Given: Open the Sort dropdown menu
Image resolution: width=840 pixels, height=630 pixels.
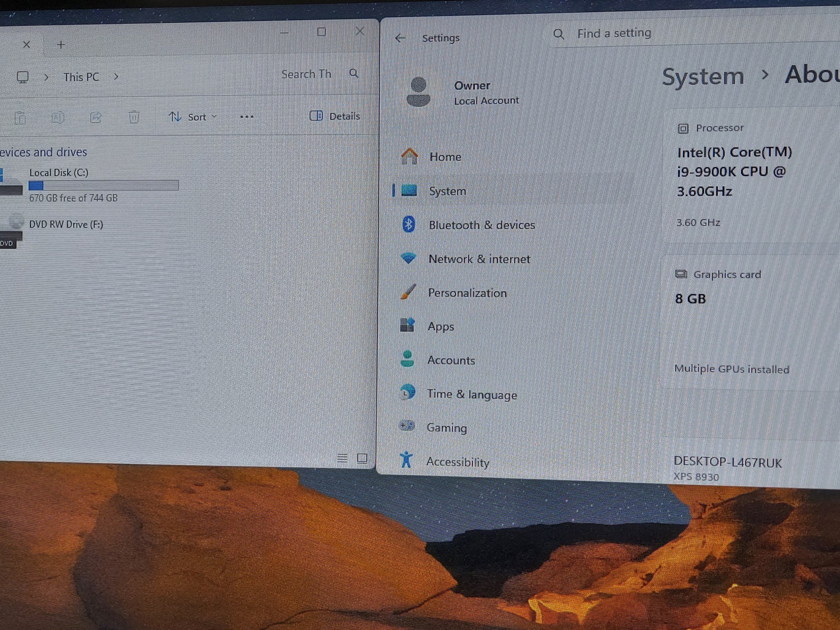Looking at the screenshot, I should pyautogui.click(x=192, y=117).
